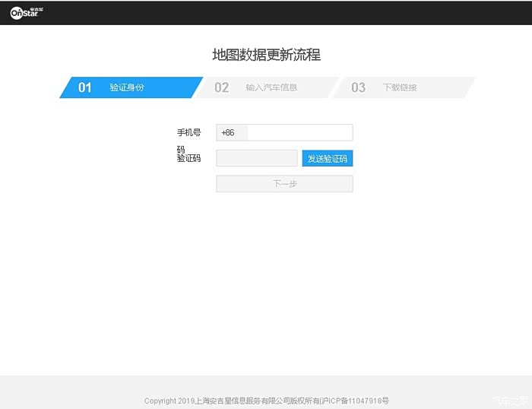Click the 03 step number
Image resolution: width=532 pixels, height=409 pixels.
pyautogui.click(x=358, y=87)
